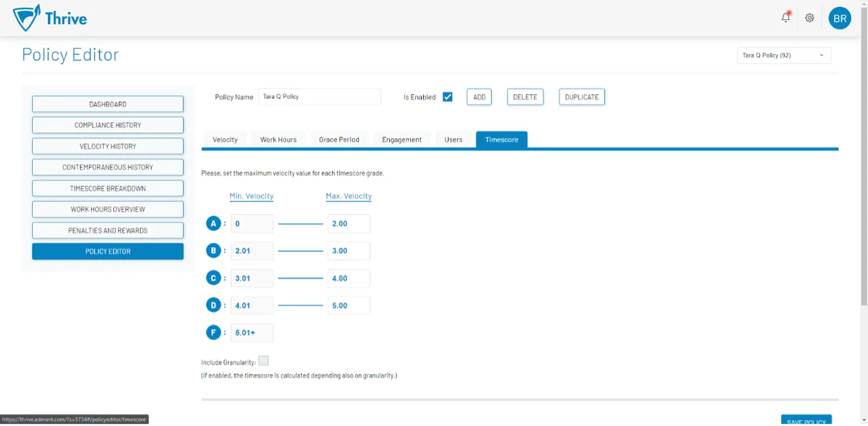The height and width of the screenshot is (426, 868).
Task: Click the grade A circle badge
Action: coord(213,223)
